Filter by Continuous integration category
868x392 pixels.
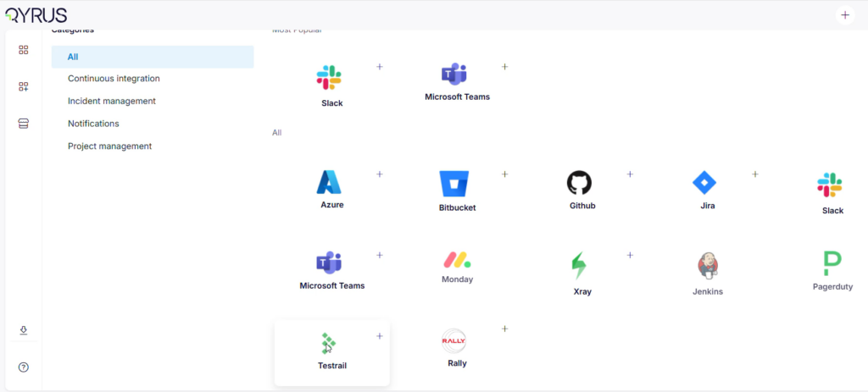(x=114, y=79)
